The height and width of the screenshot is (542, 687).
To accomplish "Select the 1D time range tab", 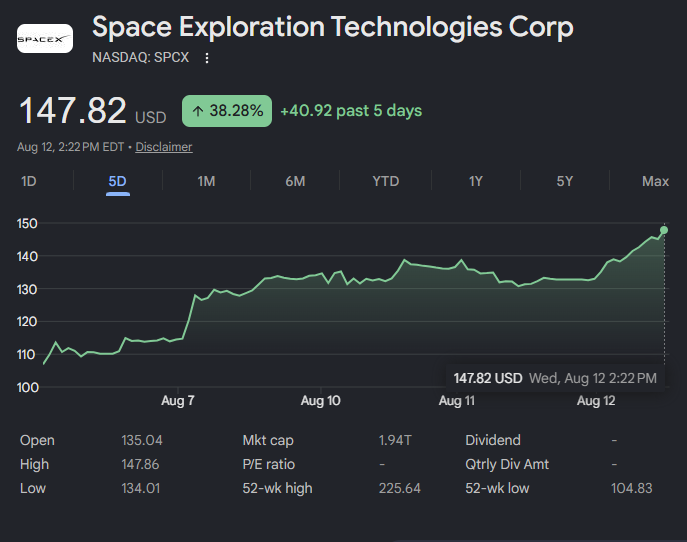I will [x=29, y=181].
